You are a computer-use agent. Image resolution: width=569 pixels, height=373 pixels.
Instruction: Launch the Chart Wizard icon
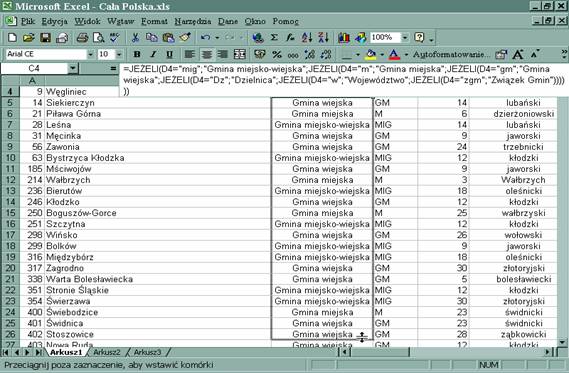[344, 37]
